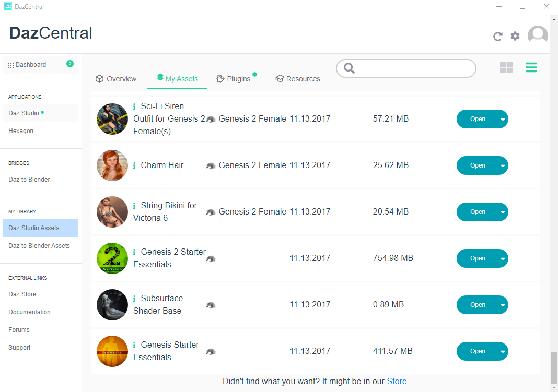558x392 pixels.
Task: Select Daz Studio under Applications
Action: pyautogui.click(x=41, y=113)
